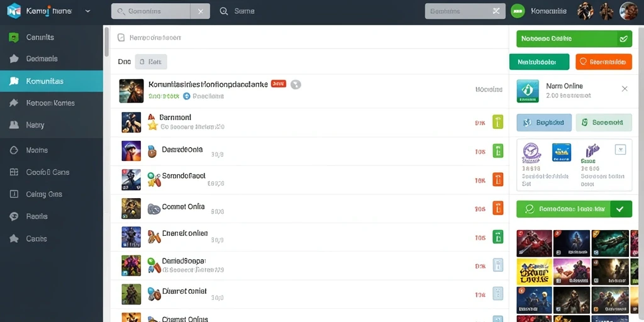The height and width of the screenshot is (322, 644).
Task: Expand the dropdown arrow beside app name
Action: coord(87,11)
